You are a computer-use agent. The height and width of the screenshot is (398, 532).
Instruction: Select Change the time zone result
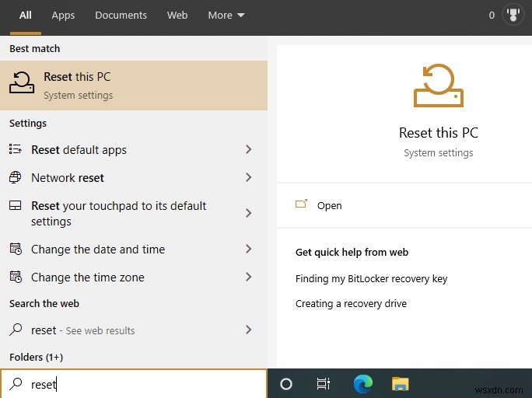click(134, 277)
